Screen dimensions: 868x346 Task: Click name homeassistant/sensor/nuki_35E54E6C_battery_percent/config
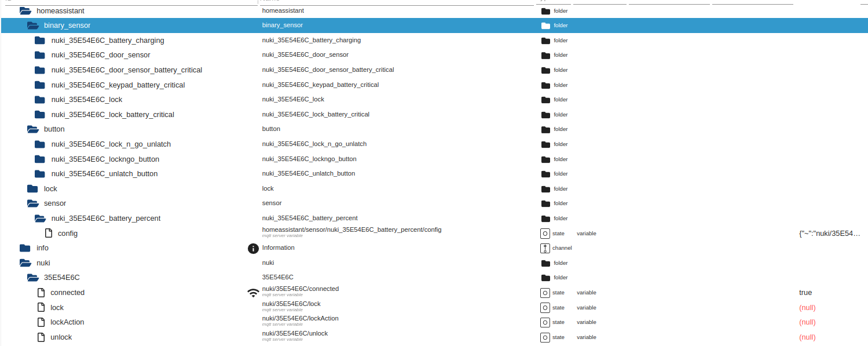point(351,230)
